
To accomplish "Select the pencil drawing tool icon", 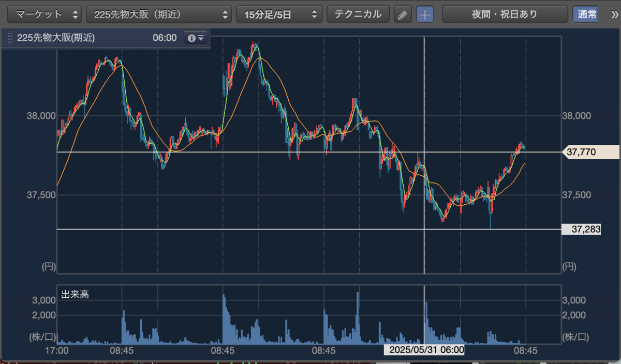I will (402, 14).
